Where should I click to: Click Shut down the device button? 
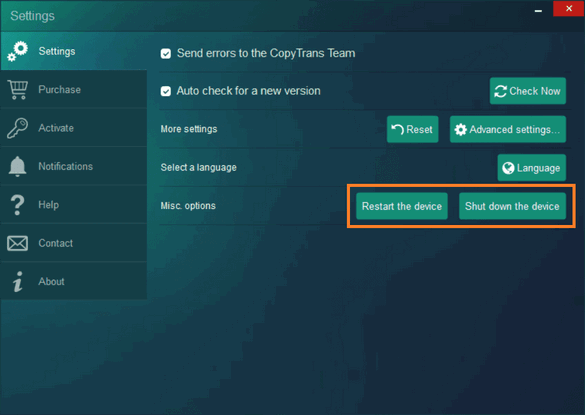tap(512, 206)
